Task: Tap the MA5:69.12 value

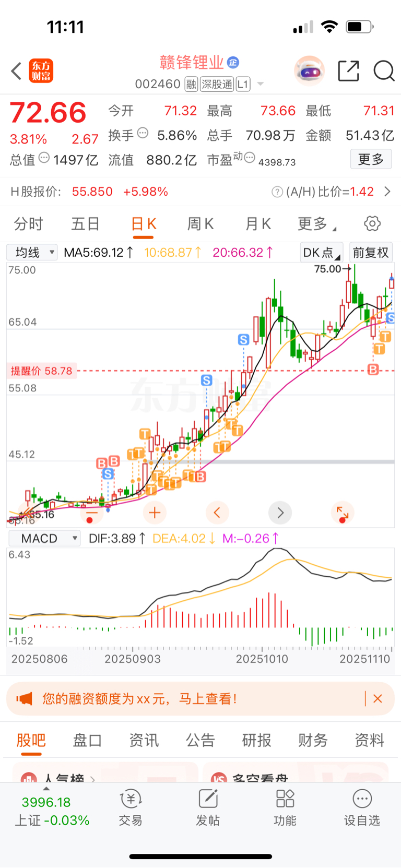Action: click(98, 253)
